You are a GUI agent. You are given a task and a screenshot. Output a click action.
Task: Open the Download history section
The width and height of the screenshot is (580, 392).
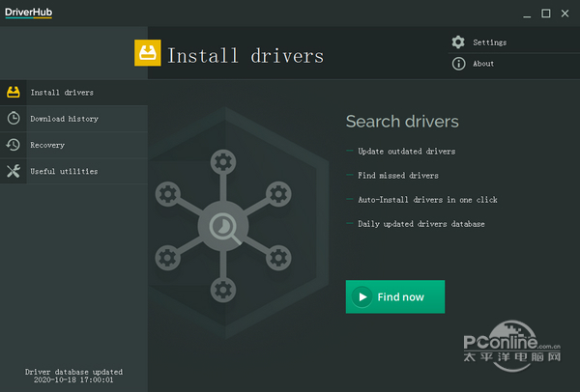pos(74,119)
